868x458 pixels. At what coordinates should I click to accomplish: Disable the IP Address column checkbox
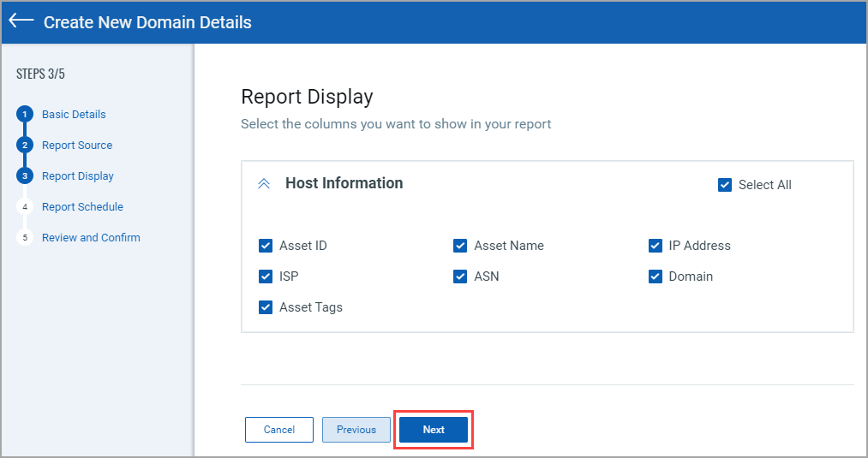pos(655,246)
